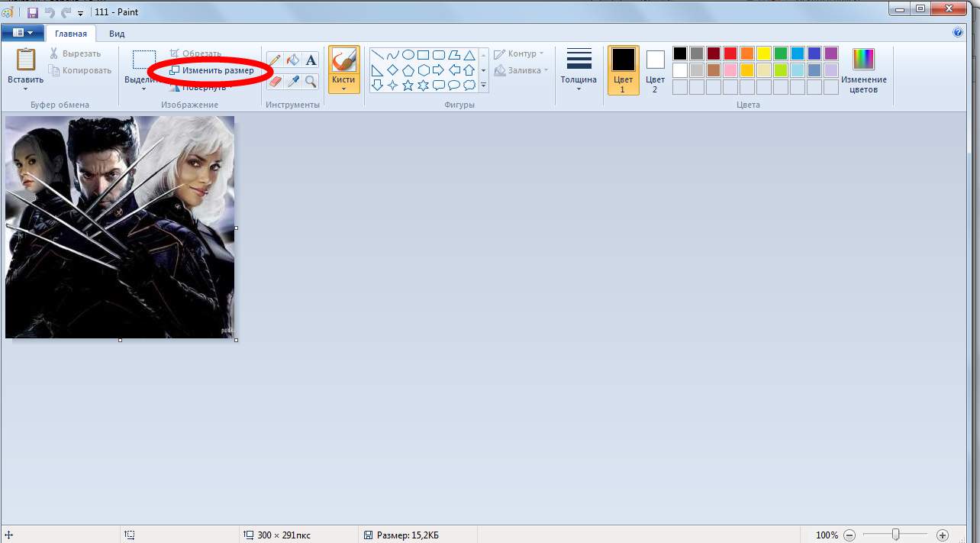Open Изменение цветов color editor
980x543 pixels.
[864, 70]
